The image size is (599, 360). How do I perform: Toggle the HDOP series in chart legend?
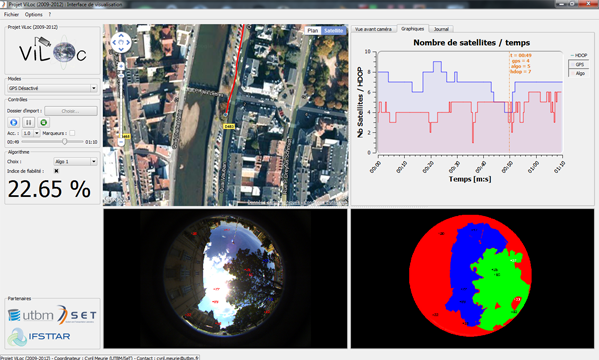click(578, 55)
